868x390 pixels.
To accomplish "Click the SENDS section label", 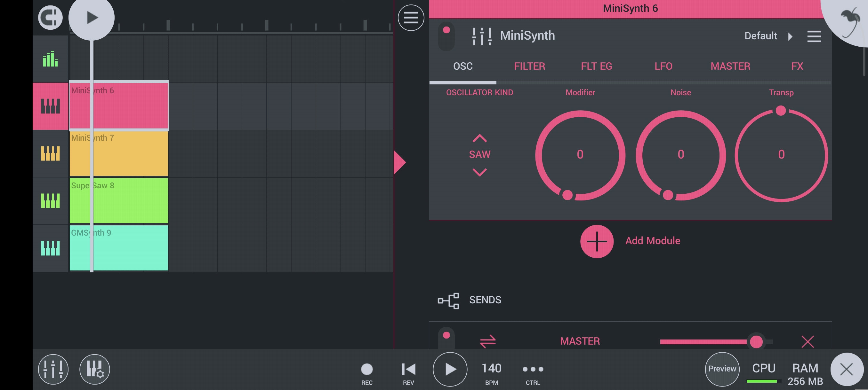I will tap(485, 300).
